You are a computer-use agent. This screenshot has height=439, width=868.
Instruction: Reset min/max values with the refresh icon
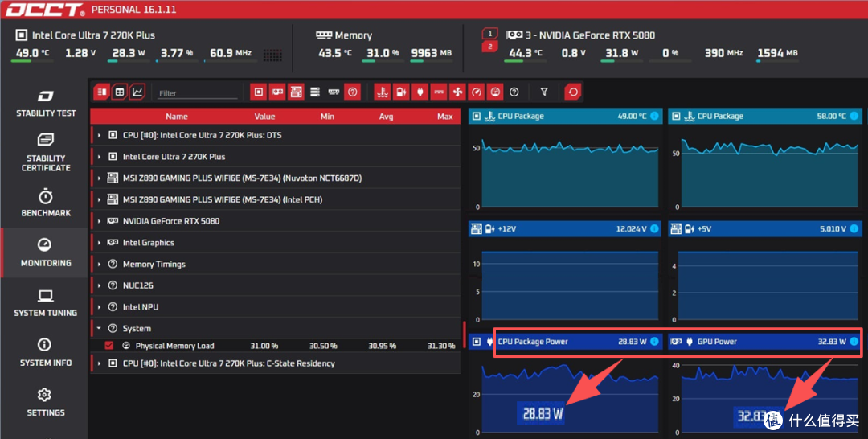(573, 92)
